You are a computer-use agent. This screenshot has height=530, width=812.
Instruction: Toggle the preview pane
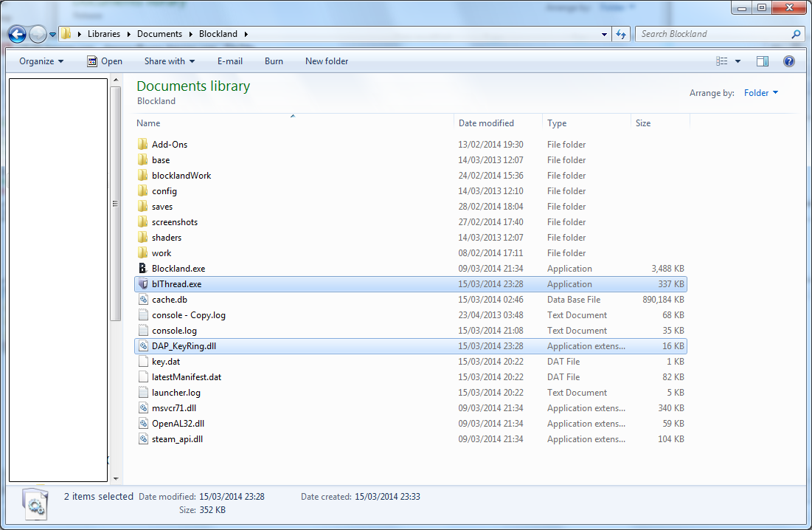tap(763, 61)
